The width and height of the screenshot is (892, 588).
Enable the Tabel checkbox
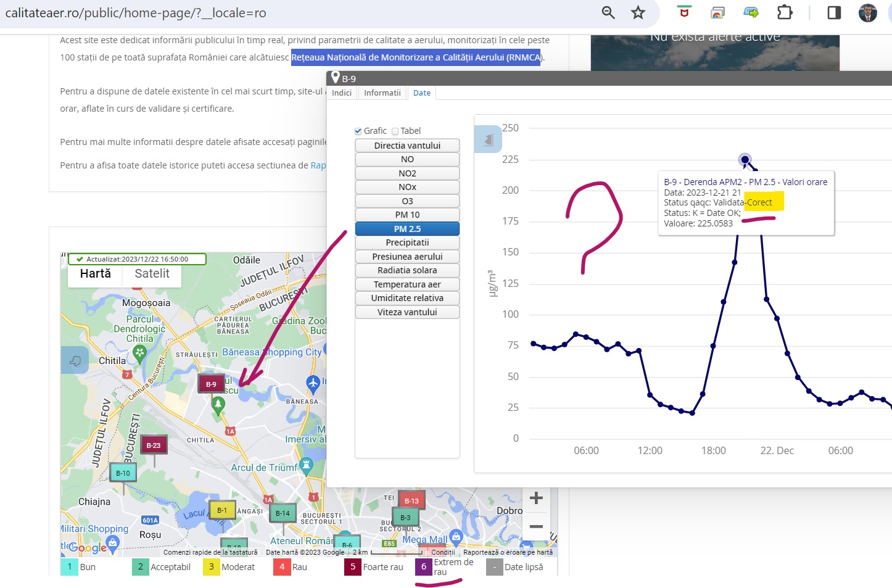(395, 131)
